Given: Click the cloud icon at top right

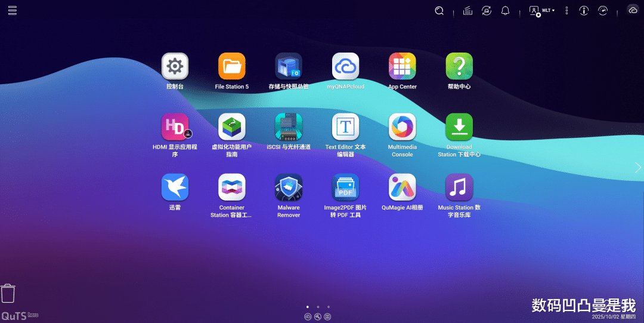Looking at the screenshot, I should coord(633,10).
